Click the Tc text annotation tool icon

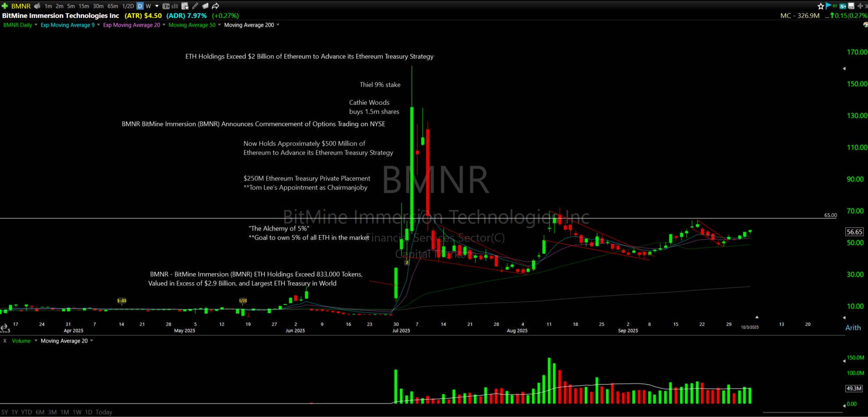166,6
